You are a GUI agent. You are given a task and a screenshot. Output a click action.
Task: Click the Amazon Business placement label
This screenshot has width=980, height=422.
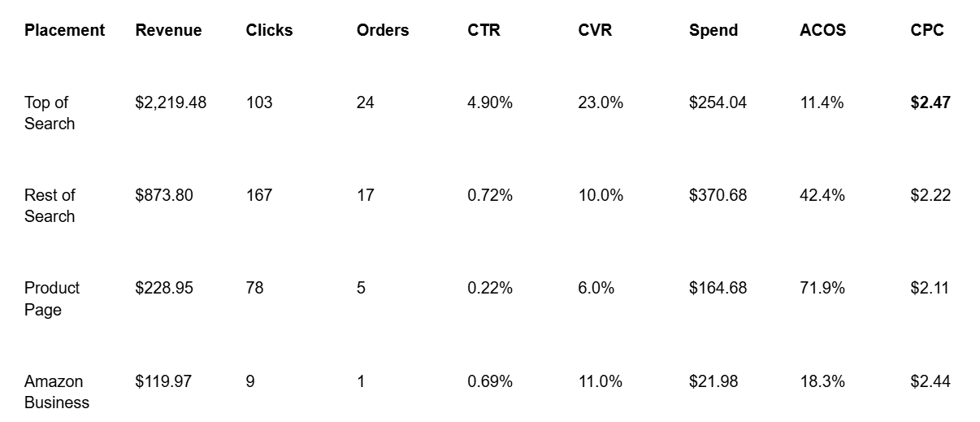pyautogui.click(x=57, y=392)
